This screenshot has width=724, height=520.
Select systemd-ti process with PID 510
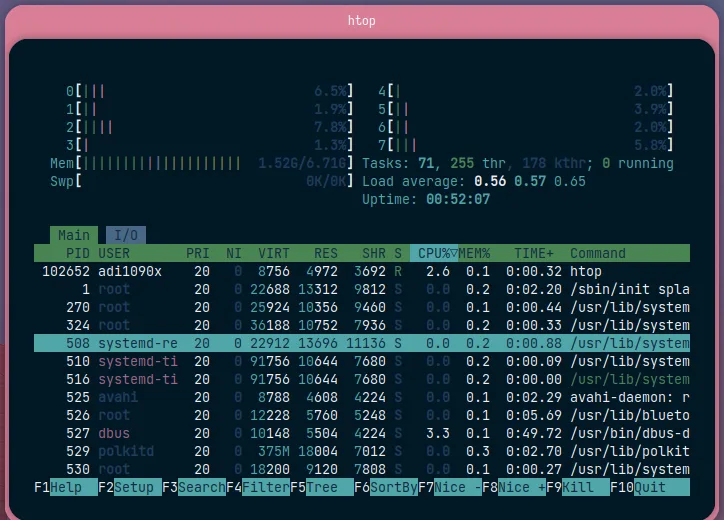pyautogui.click(x=362, y=361)
